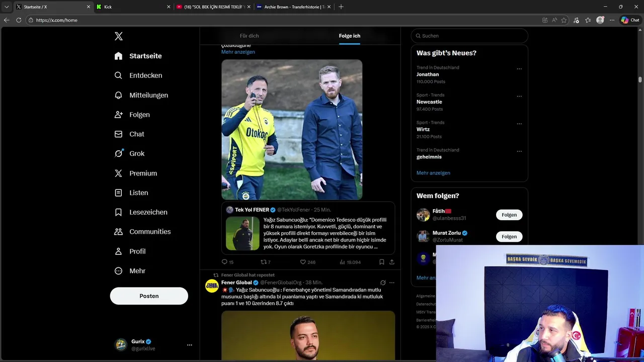The width and height of the screenshot is (644, 362).
Task: Click the Grok icon on Fener Global post
Action: coord(383,283)
